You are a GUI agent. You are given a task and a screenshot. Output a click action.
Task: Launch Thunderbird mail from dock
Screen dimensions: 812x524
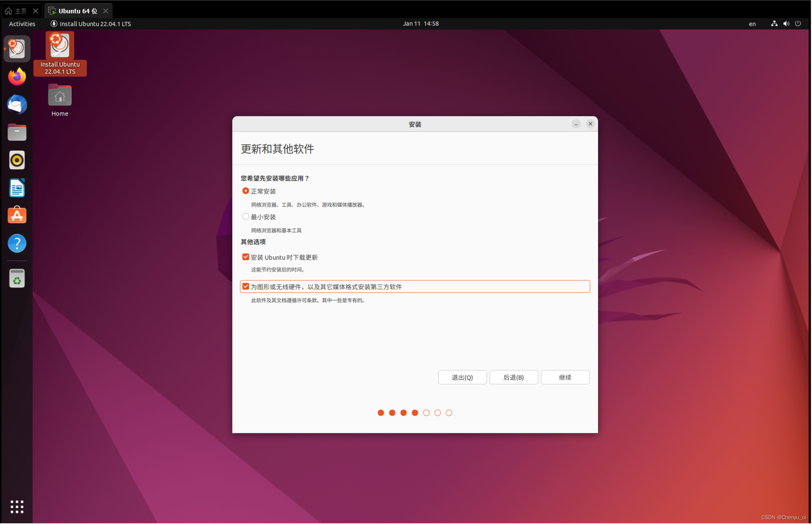(x=17, y=105)
